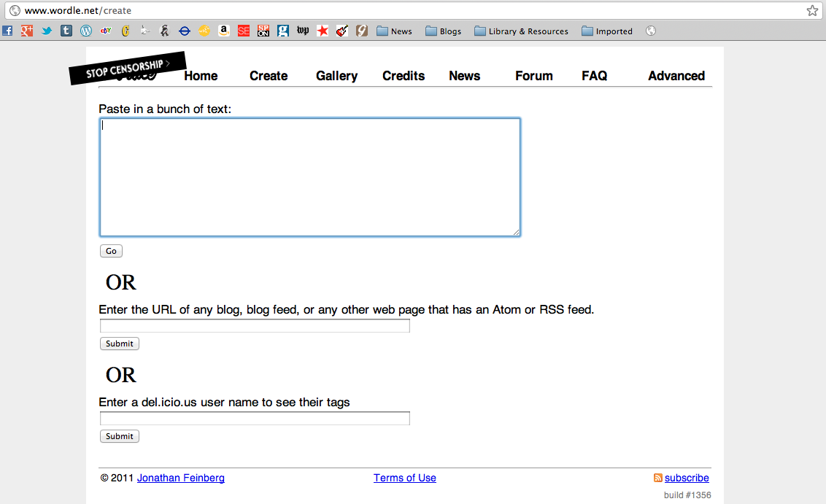This screenshot has width=826, height=504.
Task: Click the globe bookmark after Imported
Action: tap(651, 31)
